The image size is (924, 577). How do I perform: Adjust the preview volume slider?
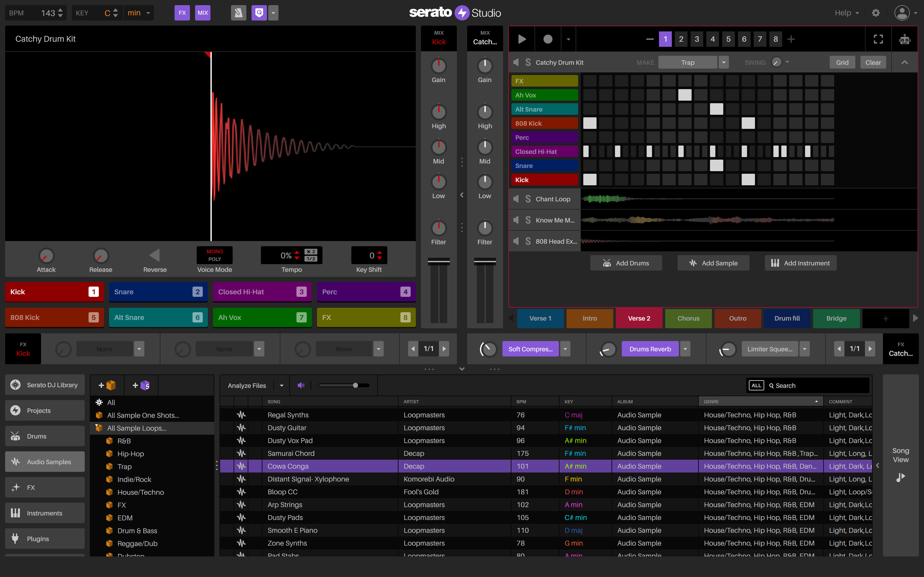[x=355, y=385]
